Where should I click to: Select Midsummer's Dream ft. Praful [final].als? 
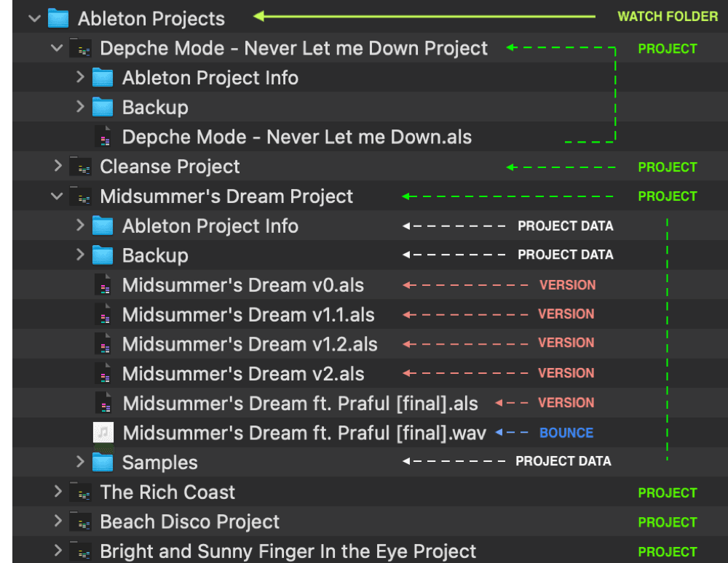tap(300, 404)
